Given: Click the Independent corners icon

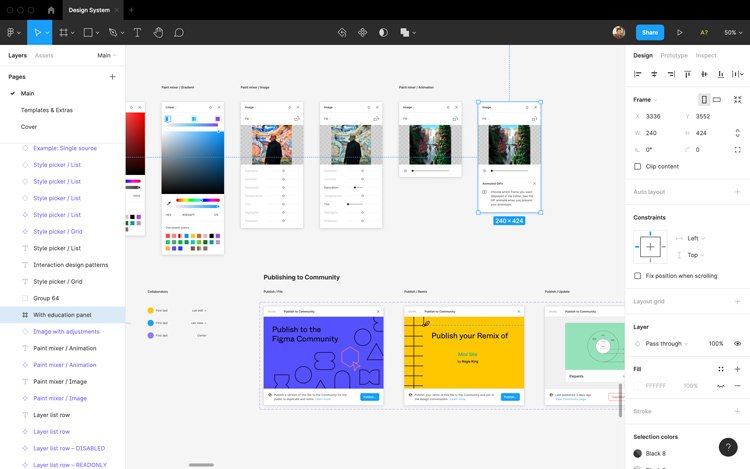Looking at the screenshot, I should point(738,150).
